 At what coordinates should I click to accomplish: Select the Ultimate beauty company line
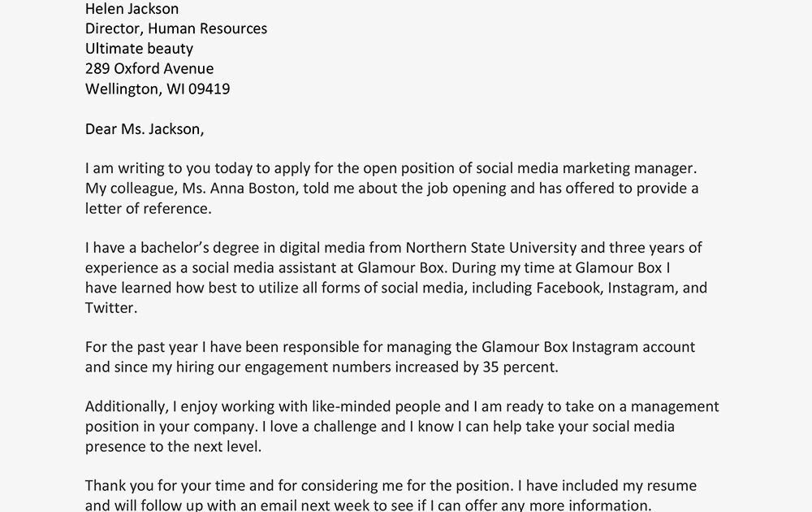pos(139,50)
